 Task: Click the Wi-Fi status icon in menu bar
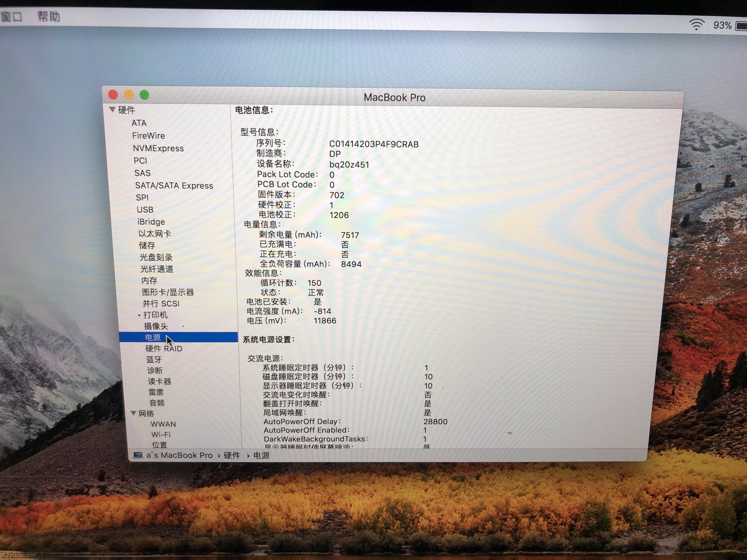pyautogui.click(x=696, y=24)
